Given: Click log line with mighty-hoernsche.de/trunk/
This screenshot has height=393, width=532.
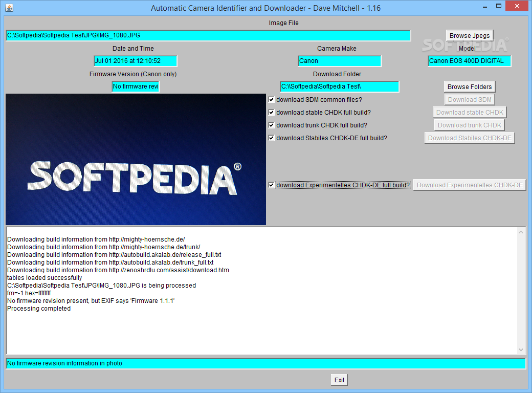Looking at the screenshot, I should (x=104, y=247).
